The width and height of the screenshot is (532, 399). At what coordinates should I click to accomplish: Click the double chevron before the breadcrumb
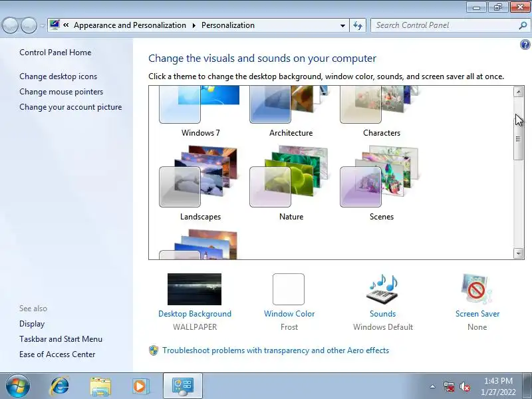point(66,25)
